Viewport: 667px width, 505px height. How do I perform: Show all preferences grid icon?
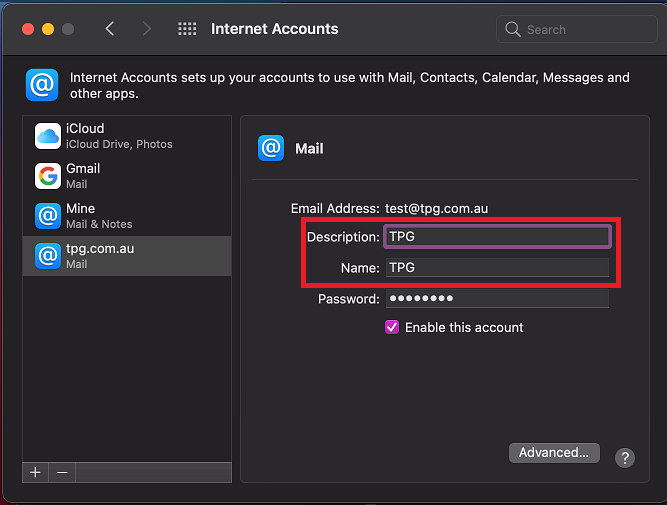(x=187, y=29)
